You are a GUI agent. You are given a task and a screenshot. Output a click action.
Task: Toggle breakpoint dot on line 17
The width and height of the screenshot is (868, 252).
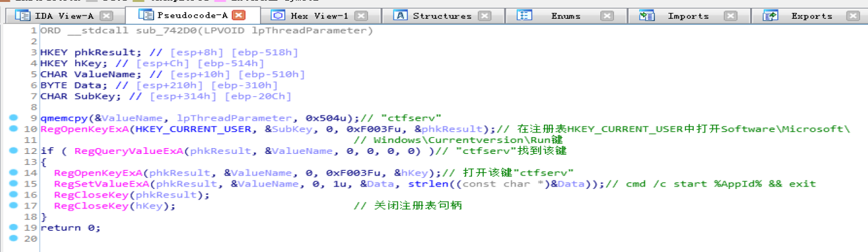click(13, 206)
